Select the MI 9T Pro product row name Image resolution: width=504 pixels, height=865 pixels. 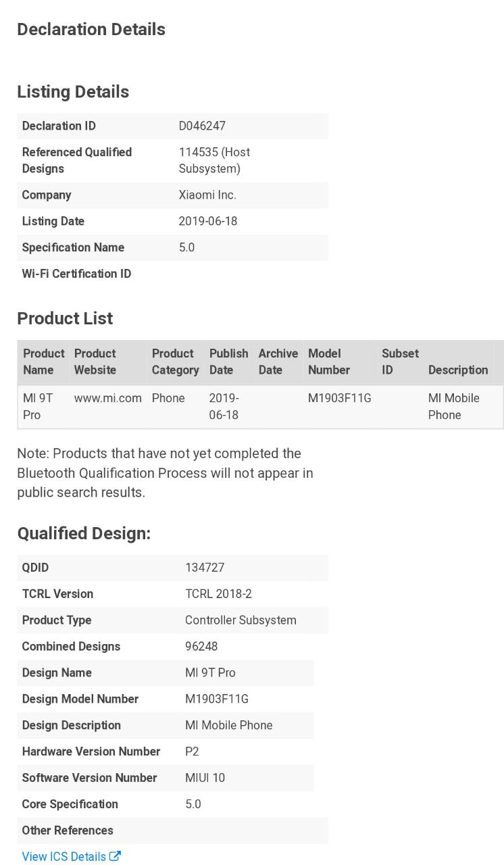38,406
